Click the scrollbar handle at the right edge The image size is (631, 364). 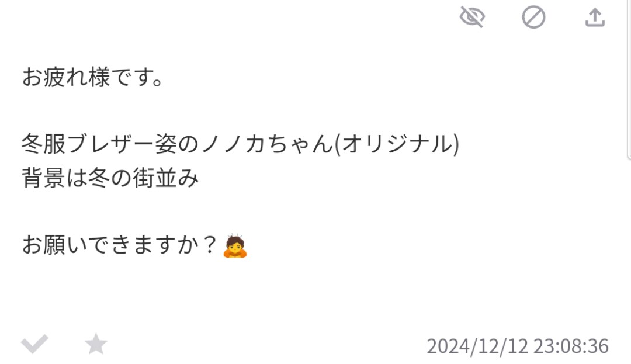629,78
